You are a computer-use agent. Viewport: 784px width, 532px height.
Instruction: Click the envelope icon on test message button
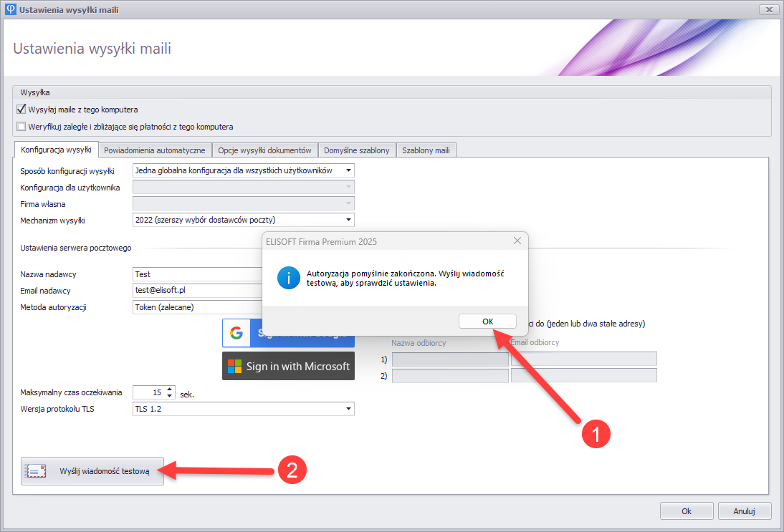click(x=36, y=471)
